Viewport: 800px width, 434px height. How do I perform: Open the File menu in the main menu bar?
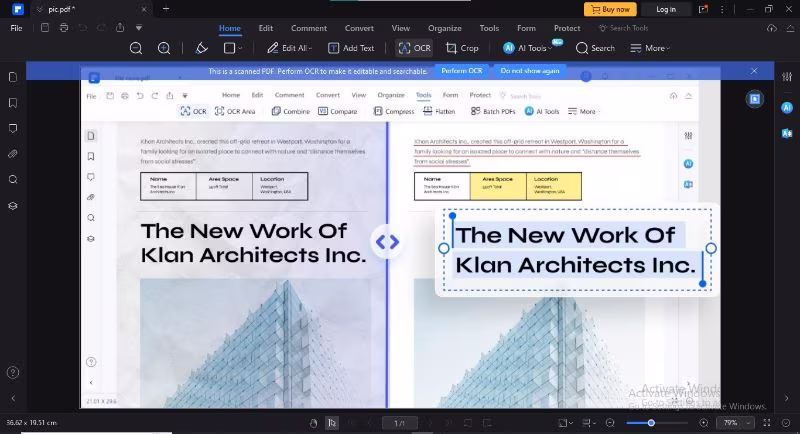(16, 28)
